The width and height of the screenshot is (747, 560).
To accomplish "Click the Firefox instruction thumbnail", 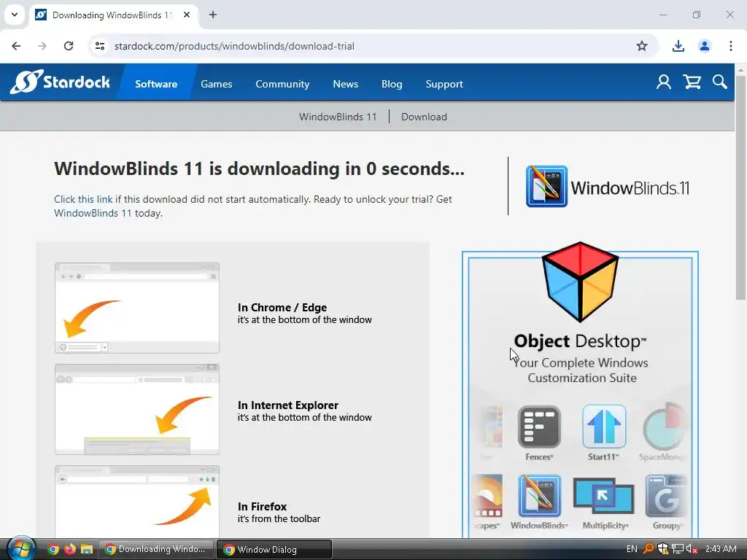I will point(137,502).
